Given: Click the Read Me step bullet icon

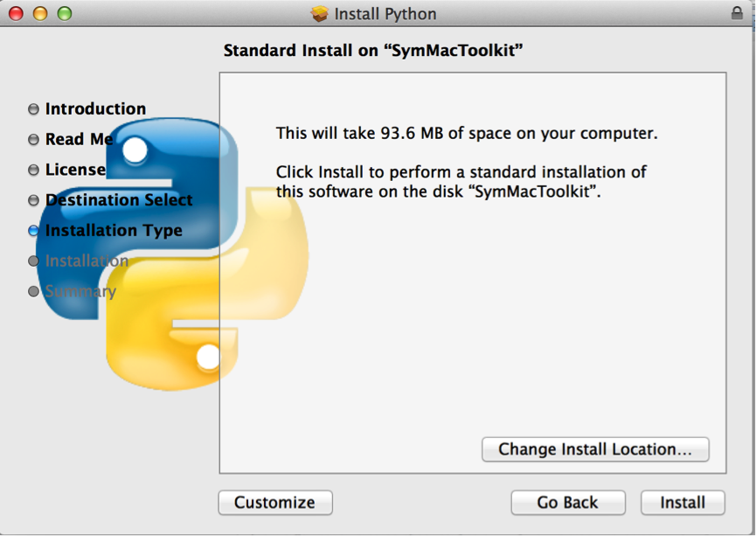Looking at the screenshot, I should (32, 139).
